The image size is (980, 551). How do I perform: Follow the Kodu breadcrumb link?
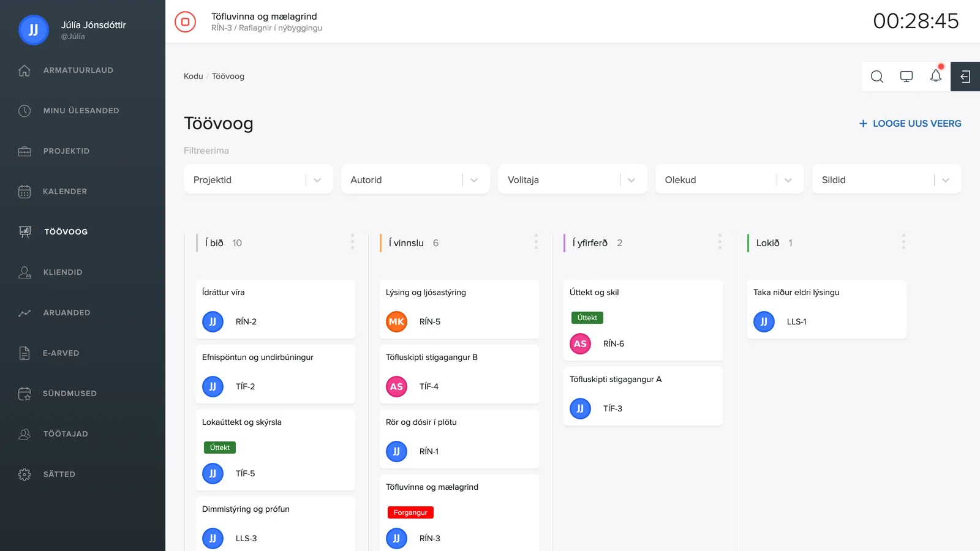pyautogui.click(x=193, y=77)
